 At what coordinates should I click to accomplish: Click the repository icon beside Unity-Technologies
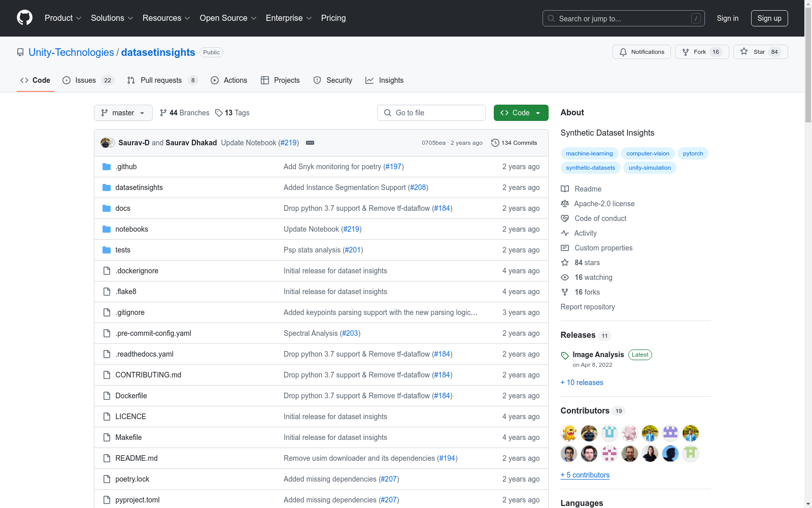[20, 52]
